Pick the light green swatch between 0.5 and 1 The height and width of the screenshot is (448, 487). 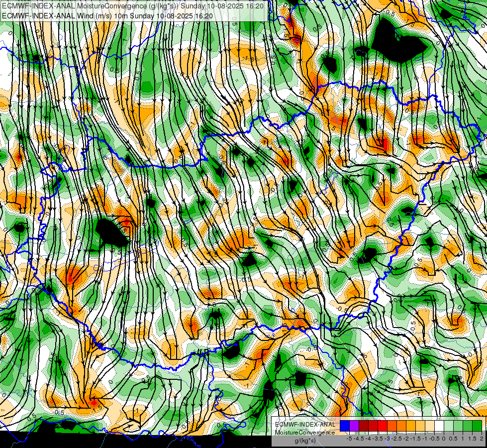coord(458,426)
